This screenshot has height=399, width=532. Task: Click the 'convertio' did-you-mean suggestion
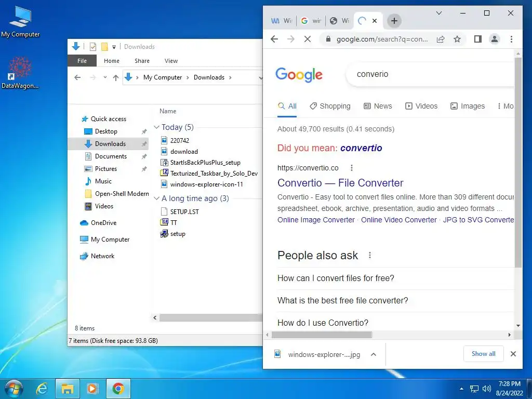pos(361,148)
